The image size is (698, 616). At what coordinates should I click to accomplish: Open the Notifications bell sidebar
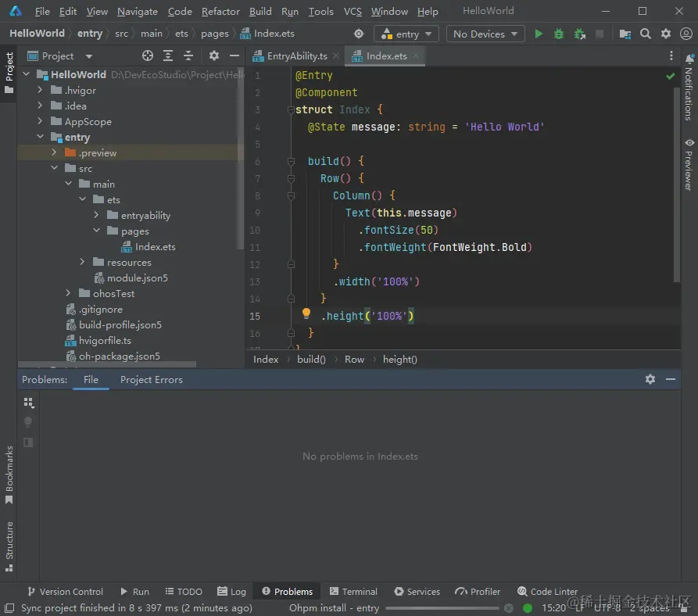click(x=689, y=86)
